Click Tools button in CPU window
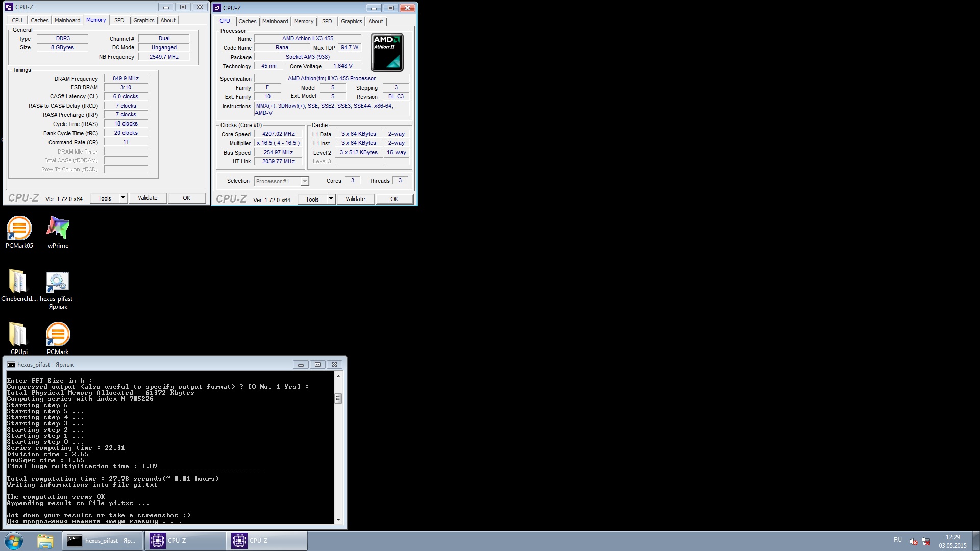 coord(312,199)
